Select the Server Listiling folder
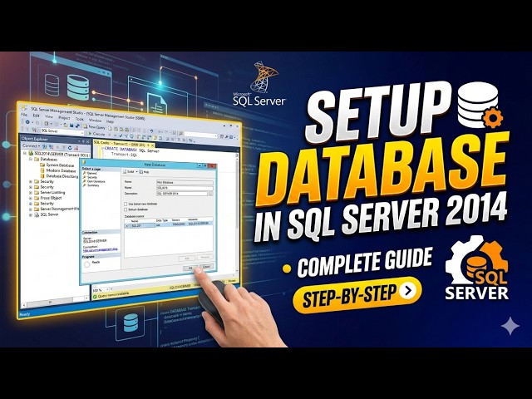Screen dimensions: 532x399 point(50,192)
